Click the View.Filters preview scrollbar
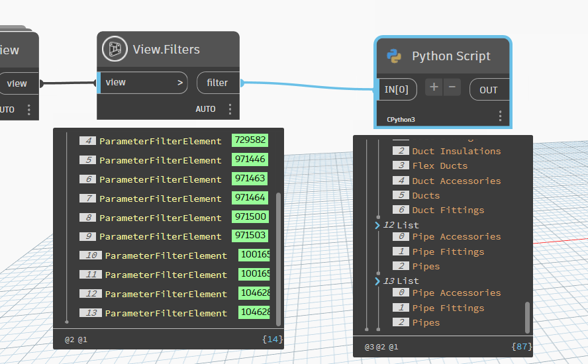 click(x=278, y=259)
